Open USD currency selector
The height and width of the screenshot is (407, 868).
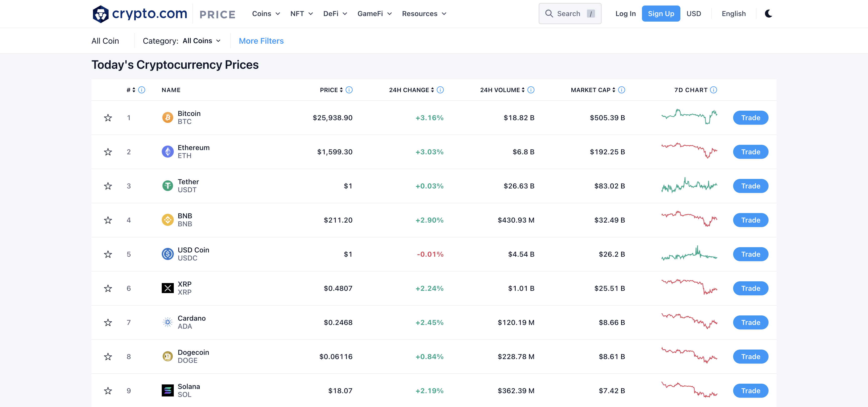coord(693,14)
